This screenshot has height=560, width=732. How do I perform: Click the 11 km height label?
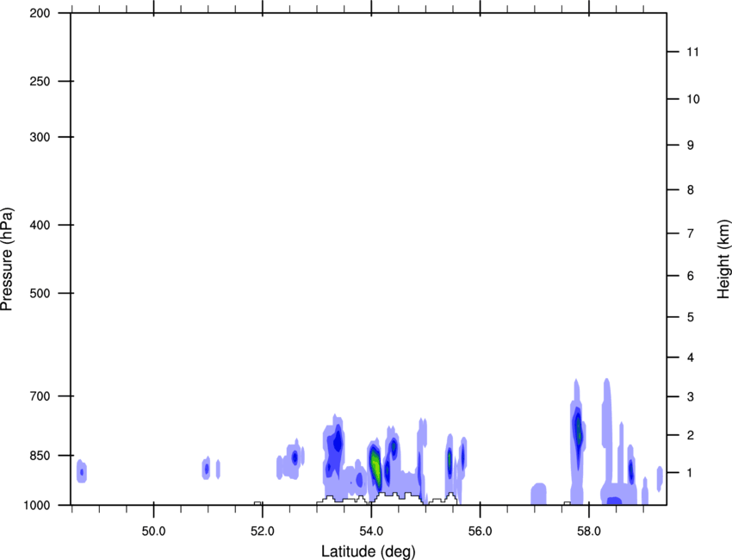[x=692, y=52]
